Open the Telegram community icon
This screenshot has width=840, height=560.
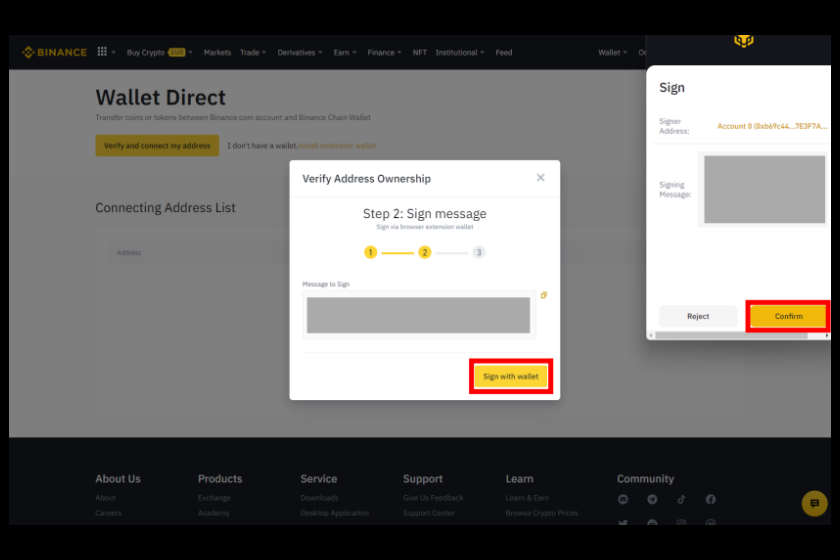(652, 499)
